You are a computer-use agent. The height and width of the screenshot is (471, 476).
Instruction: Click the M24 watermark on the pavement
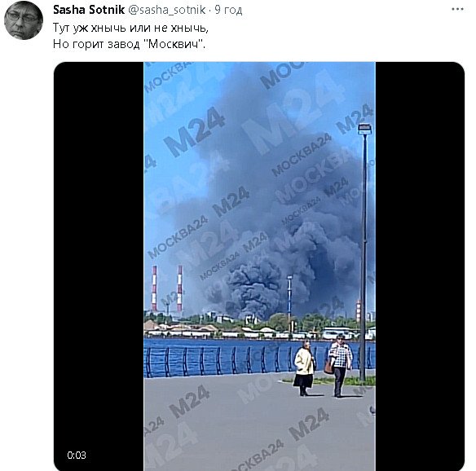pos(189,400)
